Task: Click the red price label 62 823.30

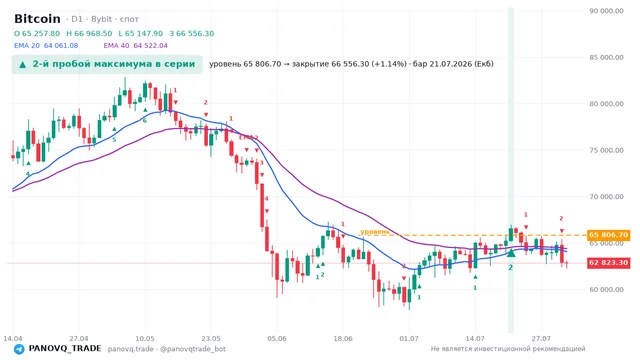Action: pyautogui.click(x=608, y=262)
